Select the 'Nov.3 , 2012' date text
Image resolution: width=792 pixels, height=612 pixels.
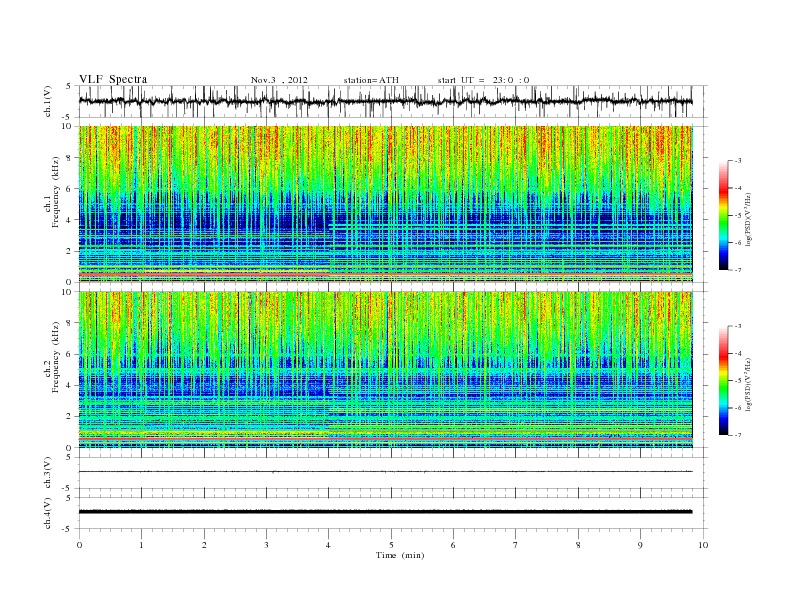(279, 80)
